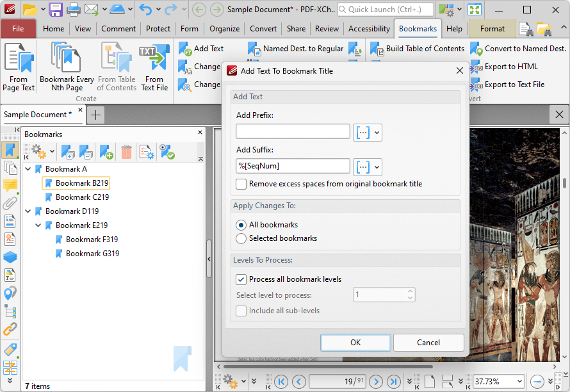Select Bookmark F319 in tree
This screenshot has height=392, width=570.
pos(92,240)
